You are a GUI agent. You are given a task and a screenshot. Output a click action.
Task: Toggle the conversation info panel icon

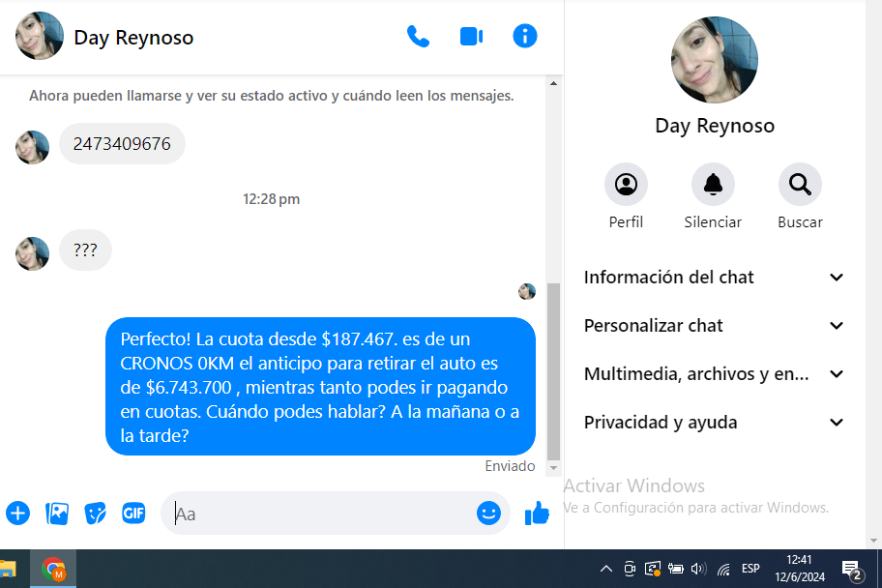tap(525, 37)
